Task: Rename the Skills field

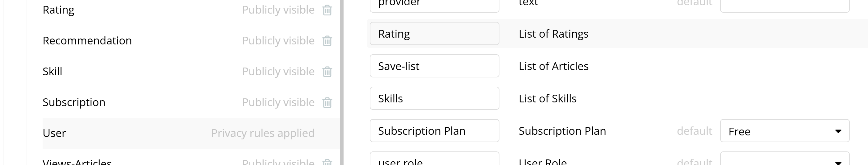Action: click(434, 98)
